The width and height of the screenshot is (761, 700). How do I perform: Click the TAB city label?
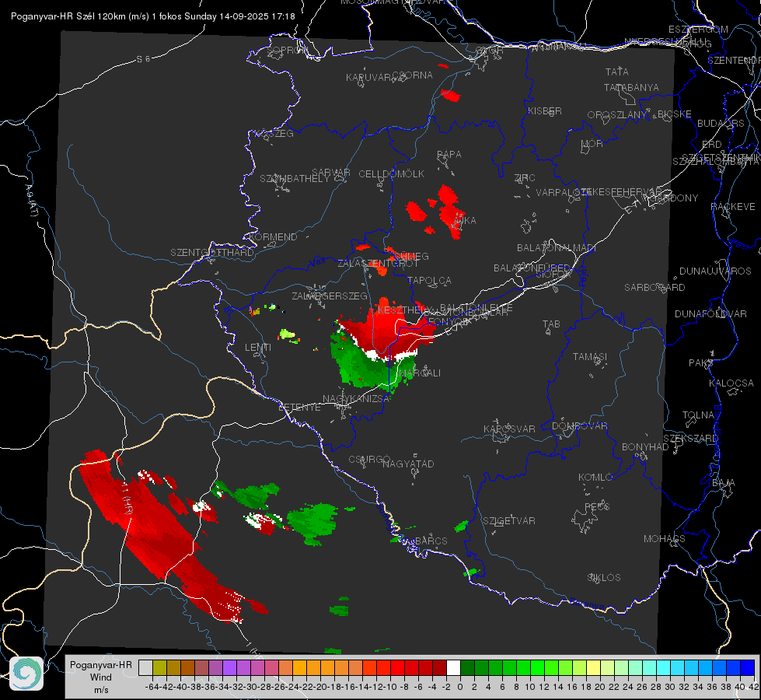[x=551, y=324]
